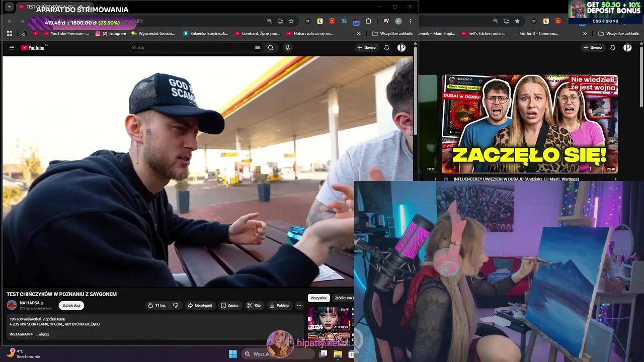Open the apps grid shortcut in bookmarks bar
The height and width of the screenshot is (362, 644).
(x=9, y=34)
